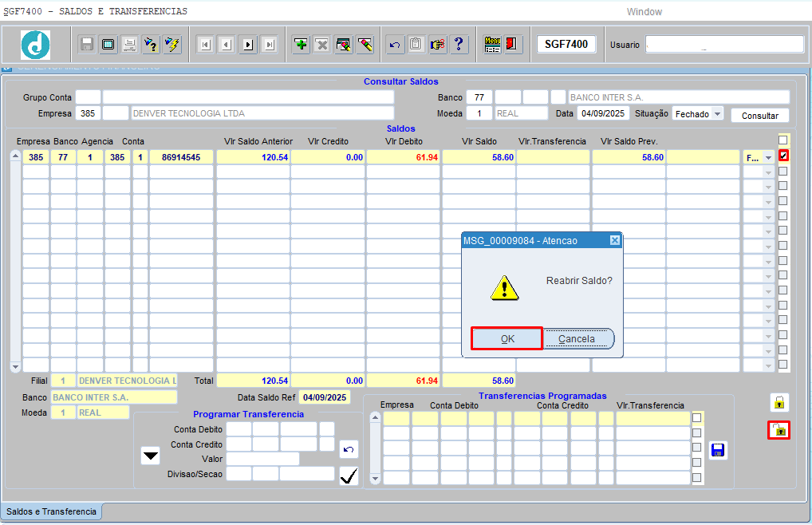Tick the header select-all checkbox above balance rows
Viewport: 812px width, 525px height.
click(x=782, y=140)
